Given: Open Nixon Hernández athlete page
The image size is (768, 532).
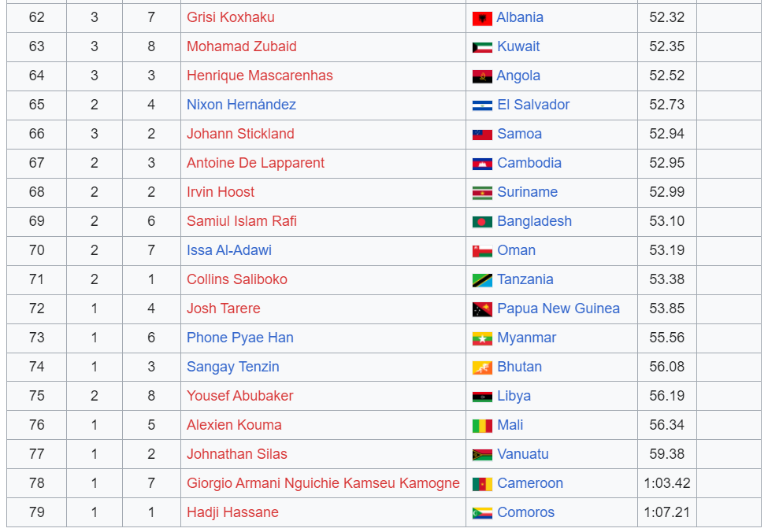Looking at the screenshot, I should coord(241,105).
